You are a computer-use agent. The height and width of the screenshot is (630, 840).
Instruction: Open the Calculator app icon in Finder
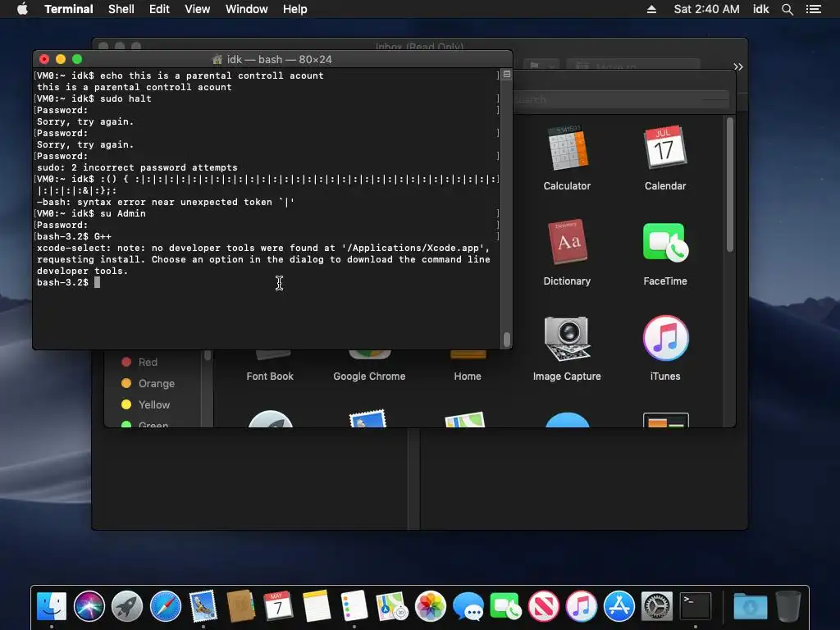[x=567, y=148]
